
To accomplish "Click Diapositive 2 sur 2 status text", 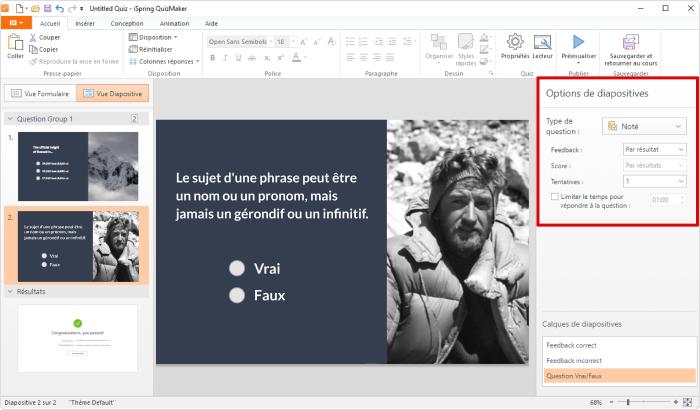I will click(x=30, y=402).
